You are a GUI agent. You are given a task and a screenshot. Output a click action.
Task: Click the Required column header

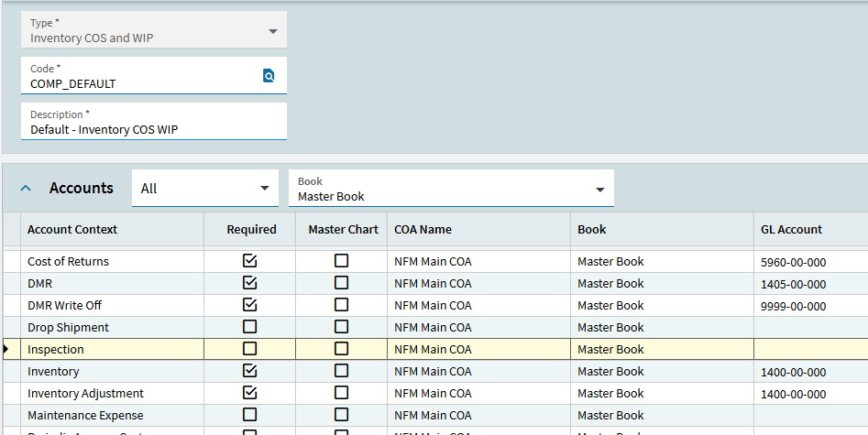coord(251,230)
